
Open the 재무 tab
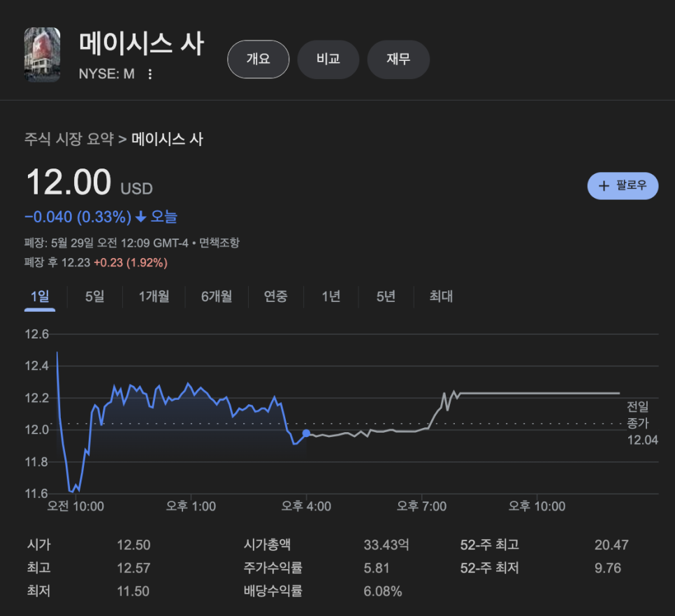(398, 59)
